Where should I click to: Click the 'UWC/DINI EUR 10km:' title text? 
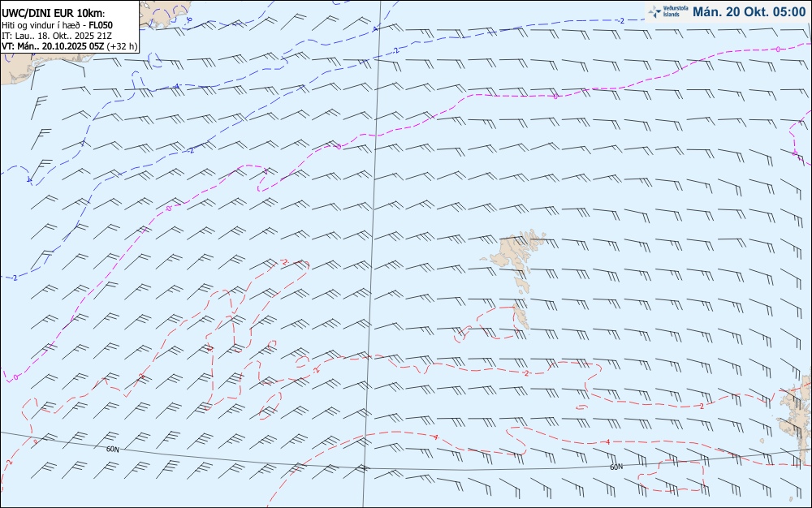54,14
